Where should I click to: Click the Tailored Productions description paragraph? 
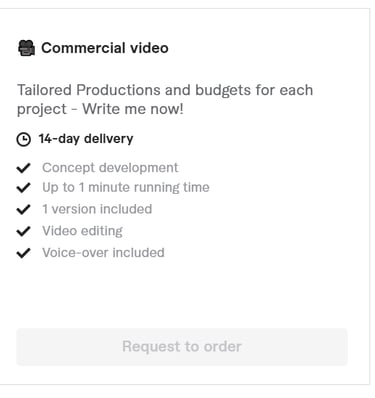[x=165, y=100]
